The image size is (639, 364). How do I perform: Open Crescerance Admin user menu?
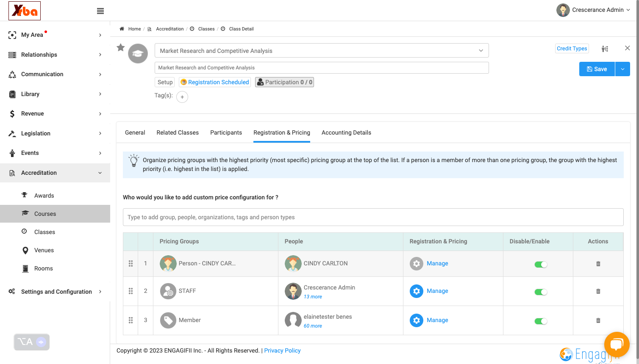click(593, 10)
